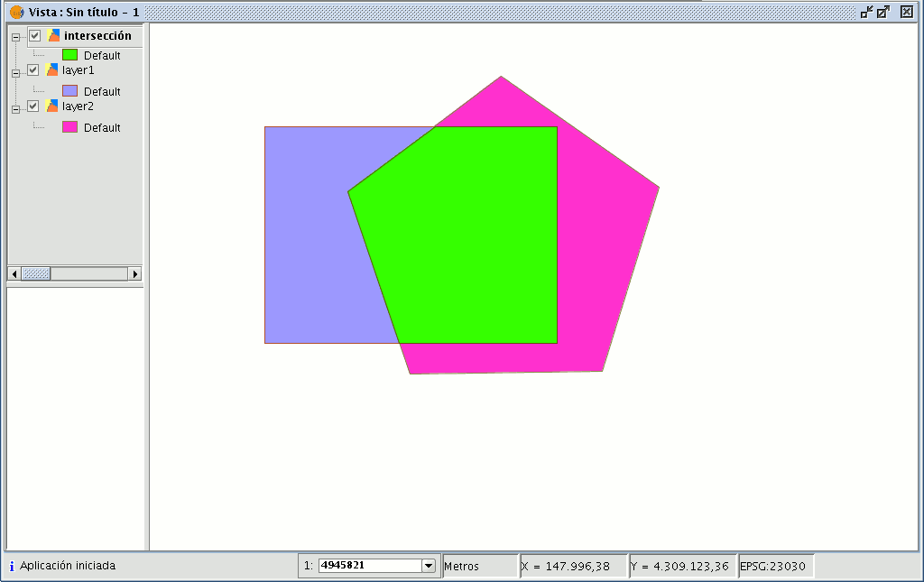Viewport: 924px width, 582px height.
Task: Toggle visibility of intersección layer
Action: pyautogui.click(x=35, y=36)
